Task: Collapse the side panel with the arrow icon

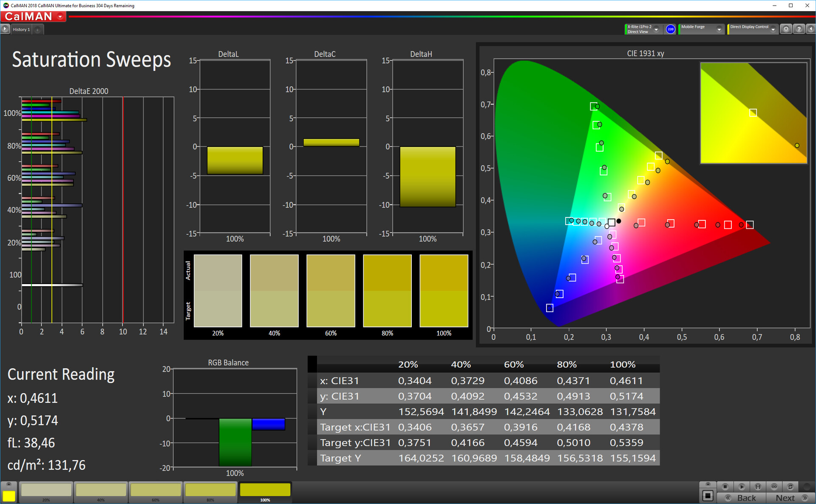Action: 810,29
